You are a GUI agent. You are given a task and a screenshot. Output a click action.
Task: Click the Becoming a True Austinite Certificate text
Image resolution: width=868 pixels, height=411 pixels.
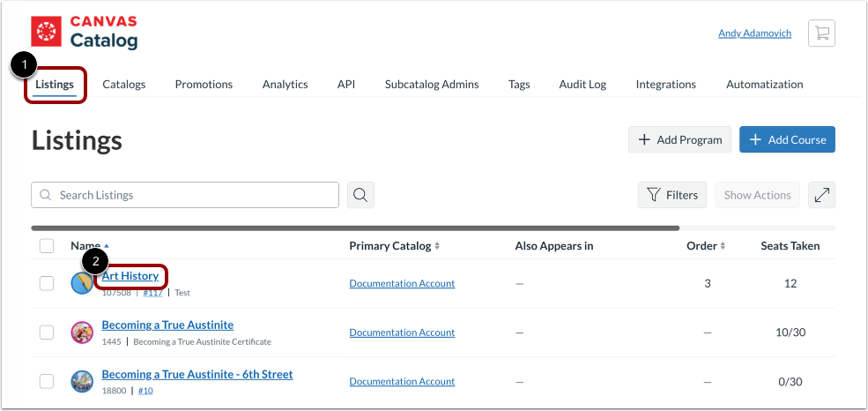coord(202,341)
